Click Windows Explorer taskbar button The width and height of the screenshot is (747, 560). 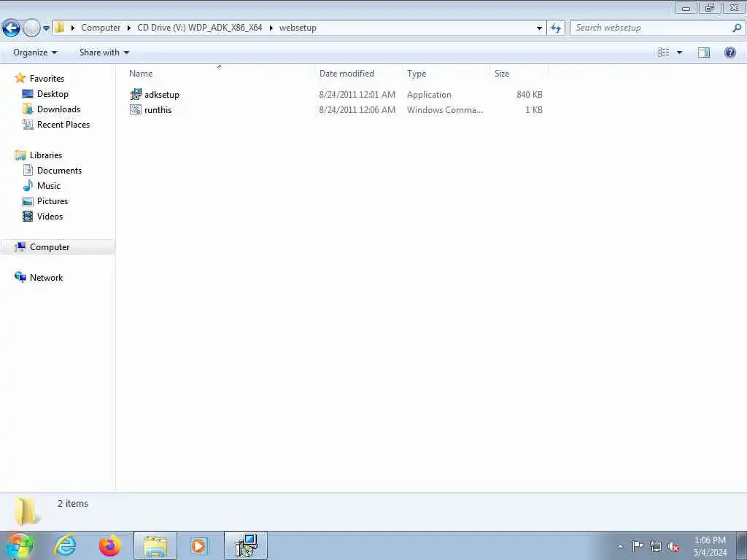pos(155,545)
